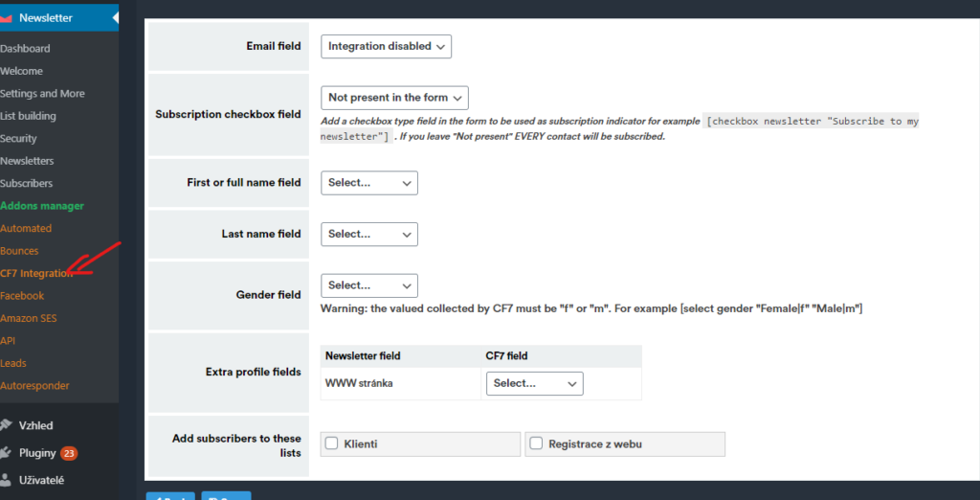Open the CF7 Integration menu item
This screenshot has height=500, width=980.
tap(36, 273)
